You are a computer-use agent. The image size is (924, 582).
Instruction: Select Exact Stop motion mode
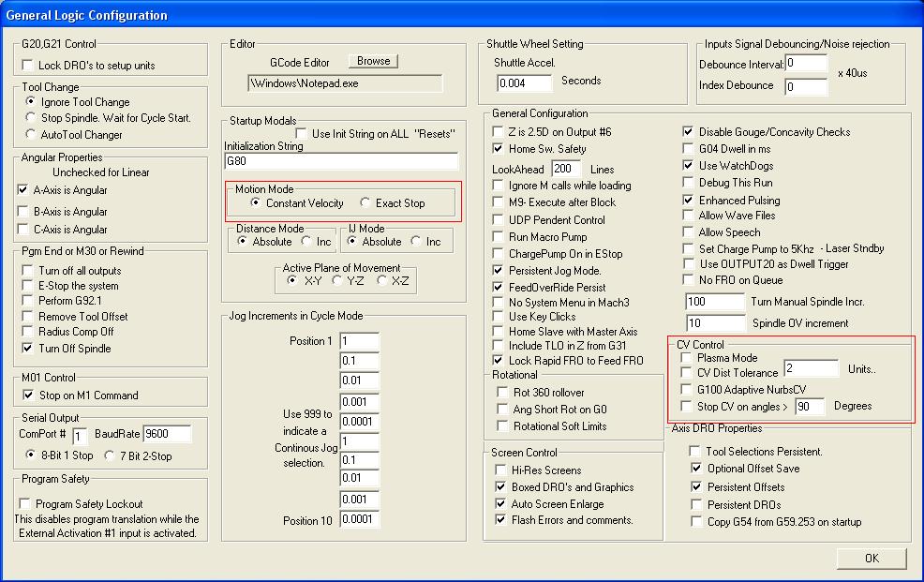(x=365, y=202)
